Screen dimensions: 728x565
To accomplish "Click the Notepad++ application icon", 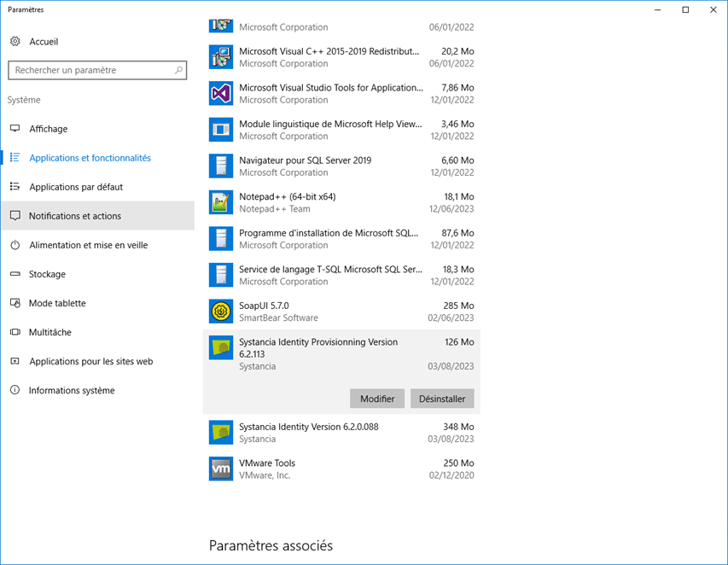I will [x=220, y=202].
